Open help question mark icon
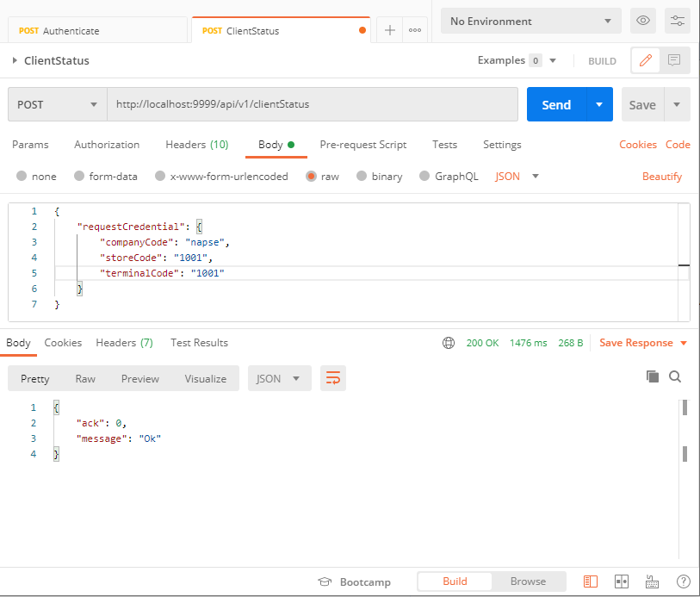The width and height of the screenshot is (700, 597). (684, 581)
